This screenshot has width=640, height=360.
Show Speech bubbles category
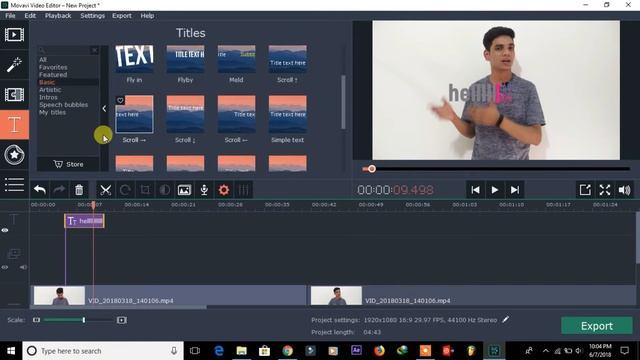(63, 104)
